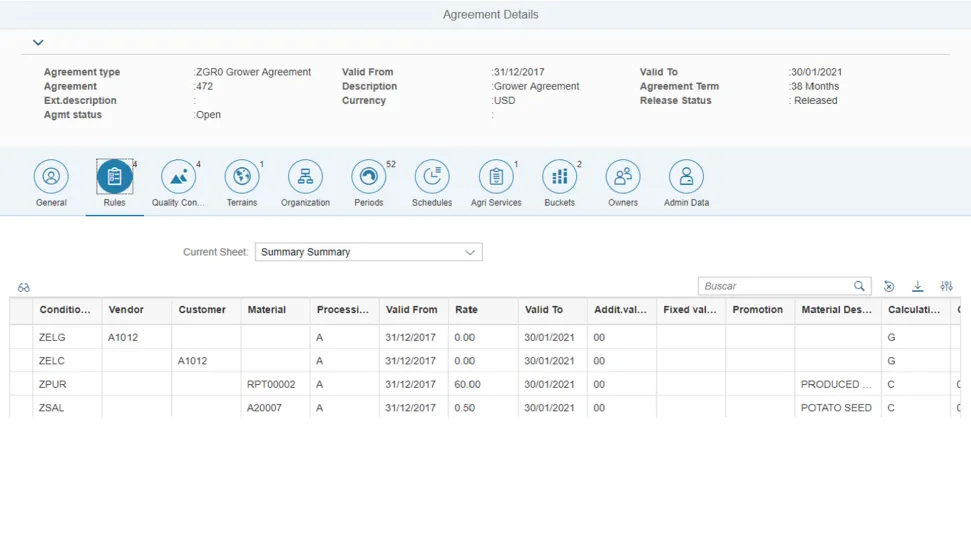Show the Schedules section
This screenshot has width=971, height=545.
tap(432, 177)
